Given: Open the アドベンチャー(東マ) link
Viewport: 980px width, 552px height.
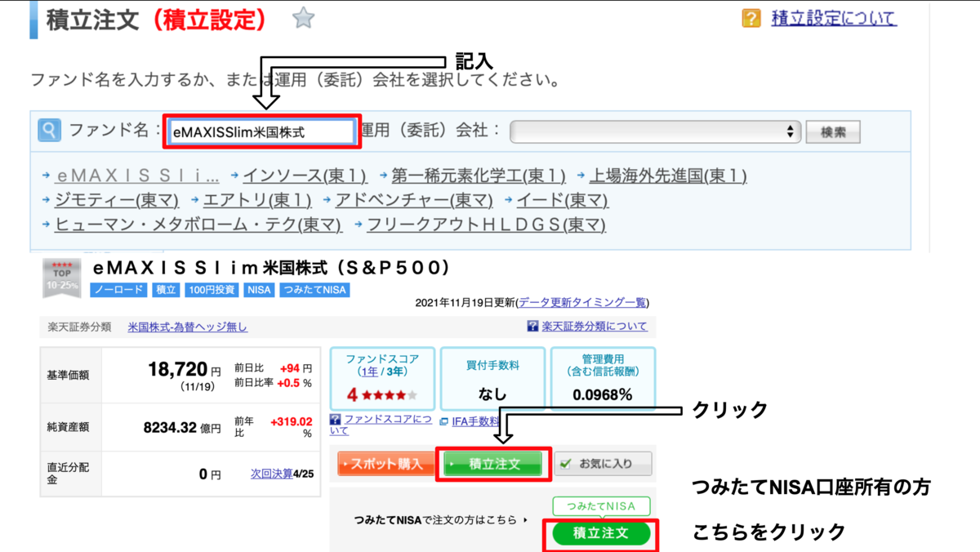Looking at the screenshot, I should [414, 200].
